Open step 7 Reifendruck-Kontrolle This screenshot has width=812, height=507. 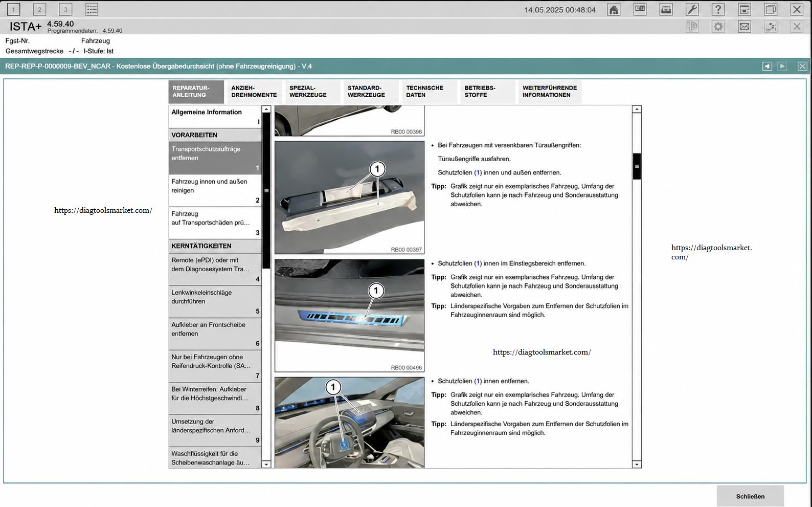click(x=215, y=366)
